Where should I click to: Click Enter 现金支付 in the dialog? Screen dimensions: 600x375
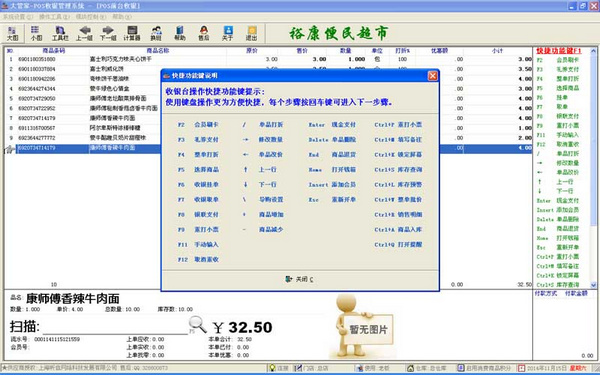pyautogui.click(x=332, y=125)
